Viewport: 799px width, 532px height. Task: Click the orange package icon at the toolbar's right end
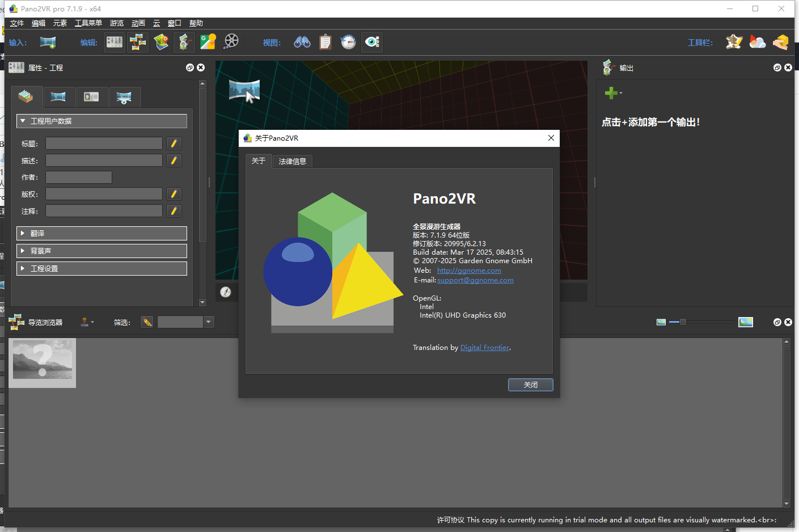tap(780, 42)
